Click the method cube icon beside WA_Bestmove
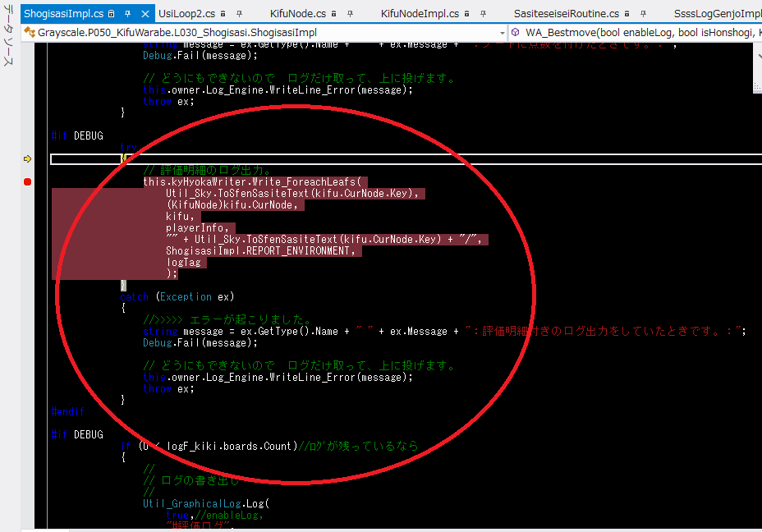This screenshot has height=532, width=762. (x=516, y=33)
